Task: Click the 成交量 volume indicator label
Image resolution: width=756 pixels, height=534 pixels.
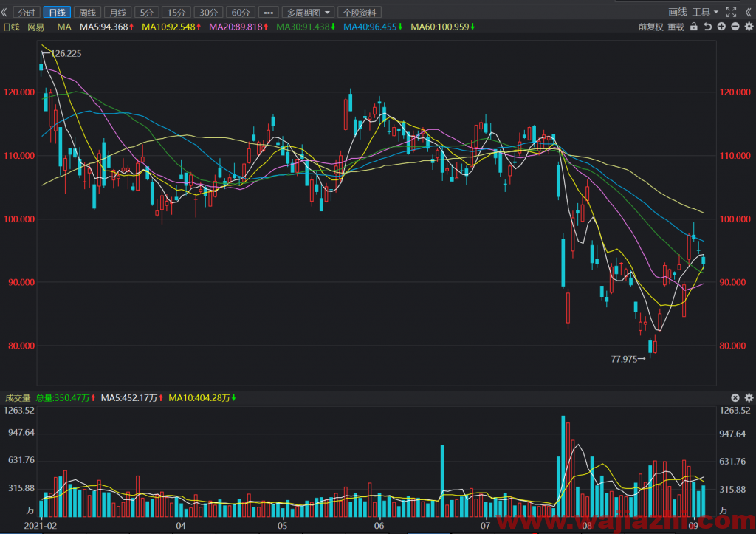Action: (x=18, y=398)
